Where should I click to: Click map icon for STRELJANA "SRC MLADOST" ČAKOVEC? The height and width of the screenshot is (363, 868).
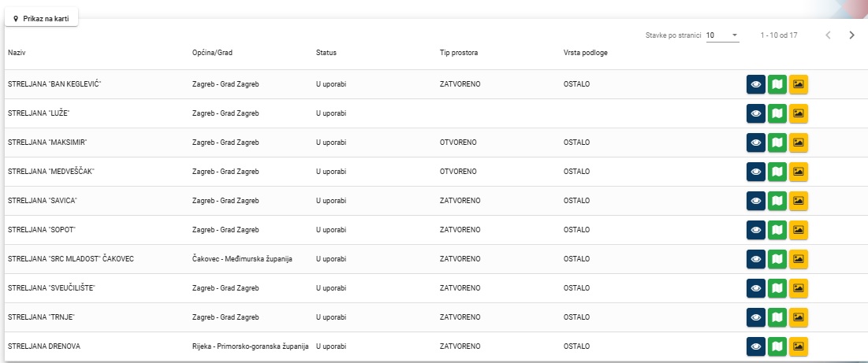click(x=777, y=259)
